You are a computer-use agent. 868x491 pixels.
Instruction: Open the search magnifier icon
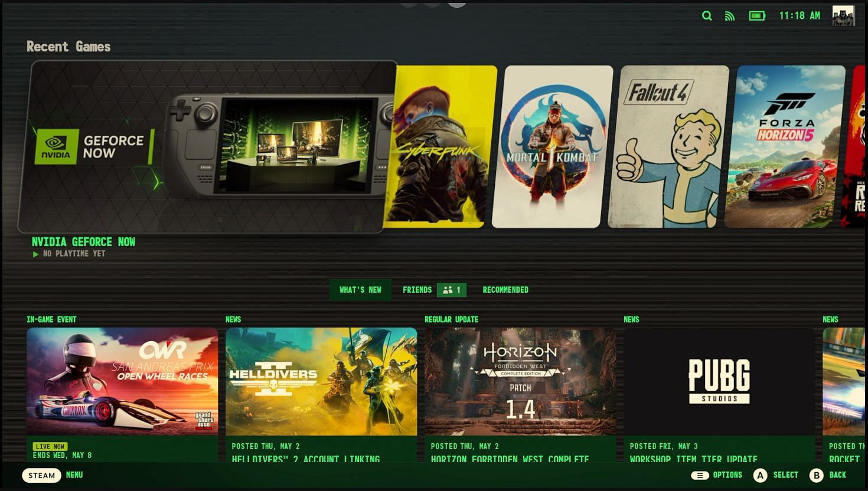707,16
